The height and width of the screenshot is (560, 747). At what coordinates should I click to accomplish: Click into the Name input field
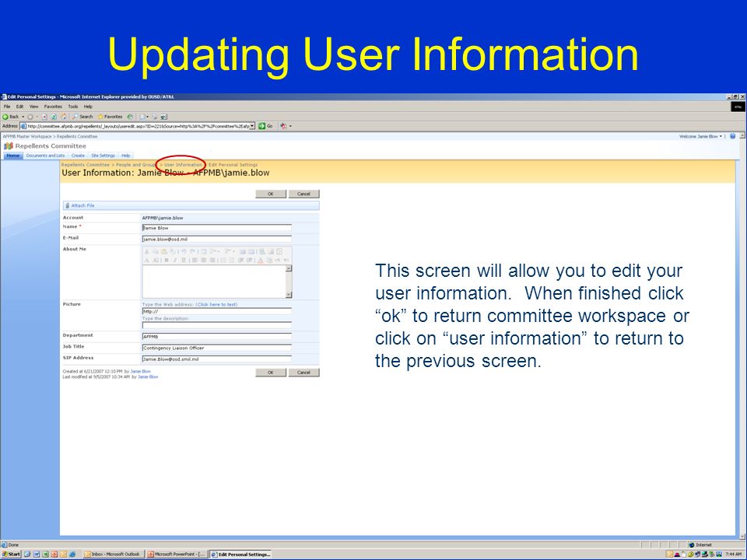217,228
